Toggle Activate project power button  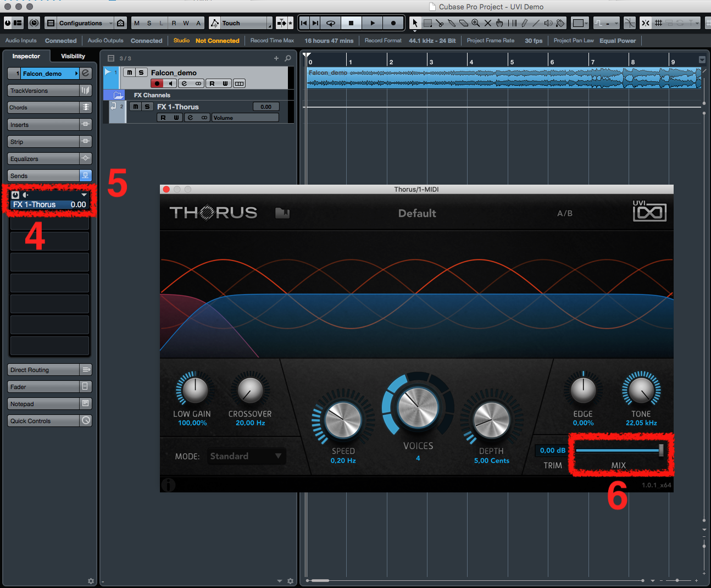click(x=8, y=23)
